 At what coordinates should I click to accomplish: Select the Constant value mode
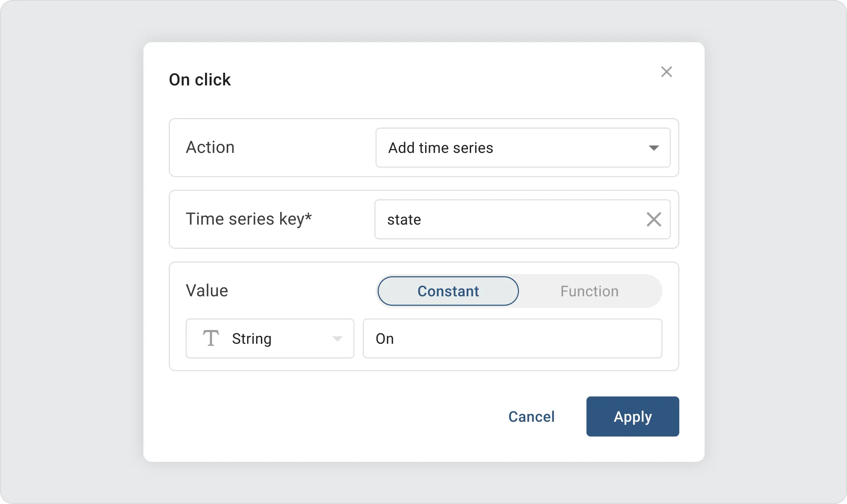click(x=448, y=291)
